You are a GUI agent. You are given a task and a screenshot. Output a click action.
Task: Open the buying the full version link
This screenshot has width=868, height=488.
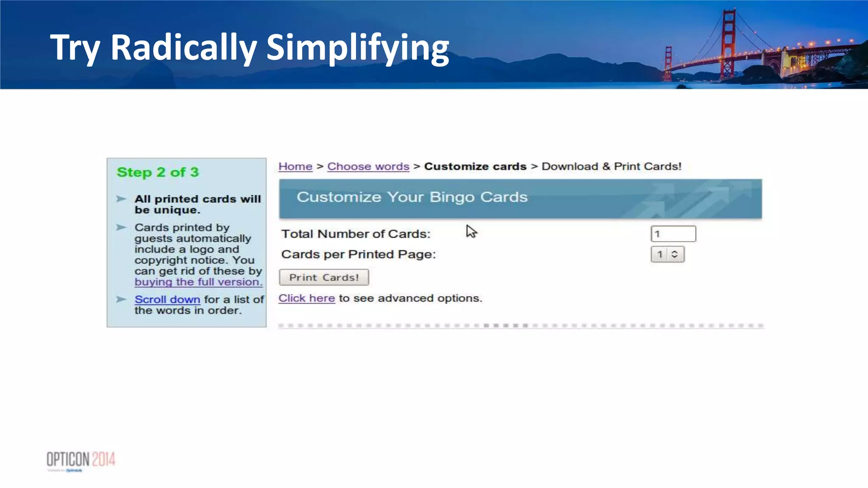coord(198,282)
